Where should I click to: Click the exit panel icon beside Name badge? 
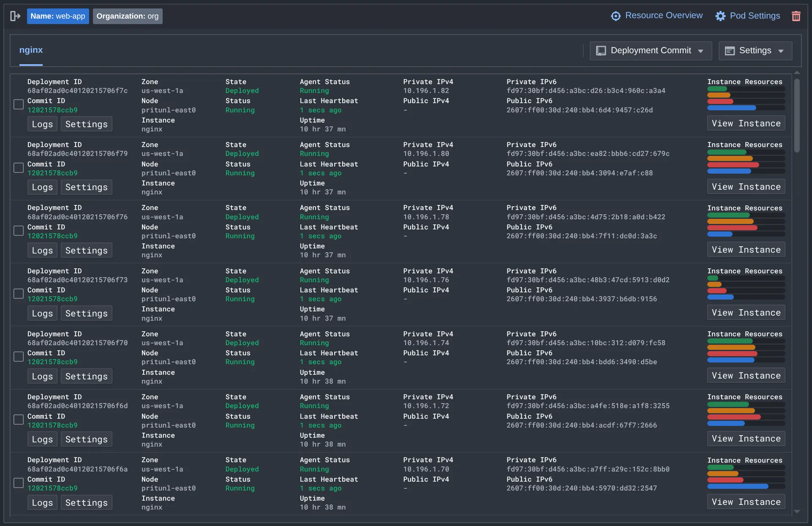click(x=15, y=16)
